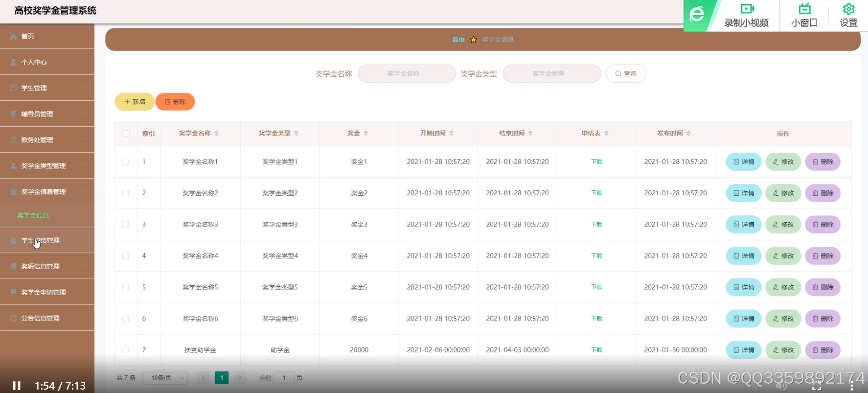868x393 pixels.
Task: Click 首页 breadcrumb link
Action: [458, 40]
